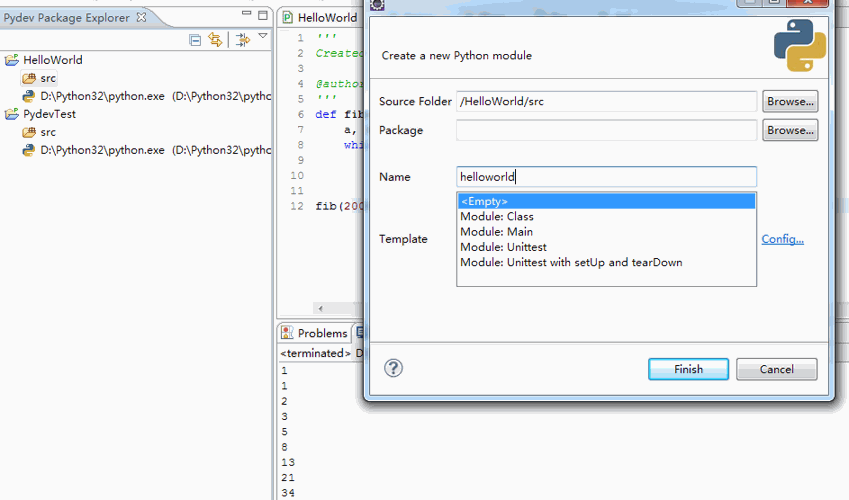
Task: Select the <Empty> template
Action: coord(606,201)
